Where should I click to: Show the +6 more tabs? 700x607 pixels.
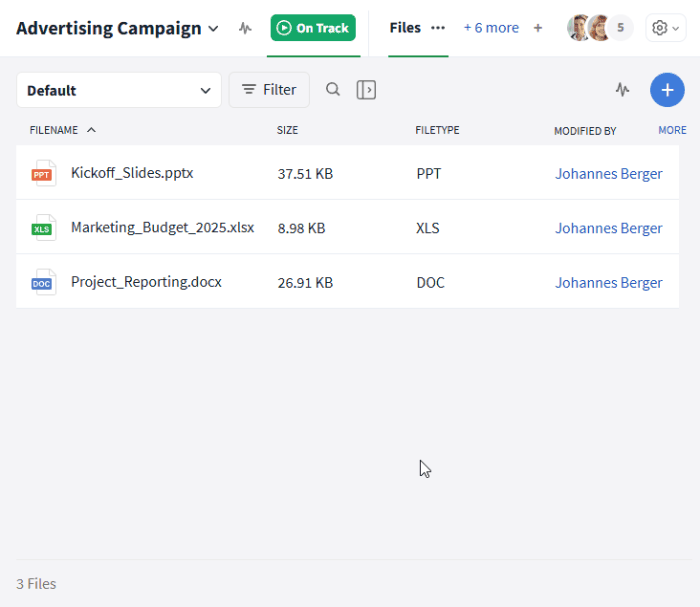tap(491, 28)
